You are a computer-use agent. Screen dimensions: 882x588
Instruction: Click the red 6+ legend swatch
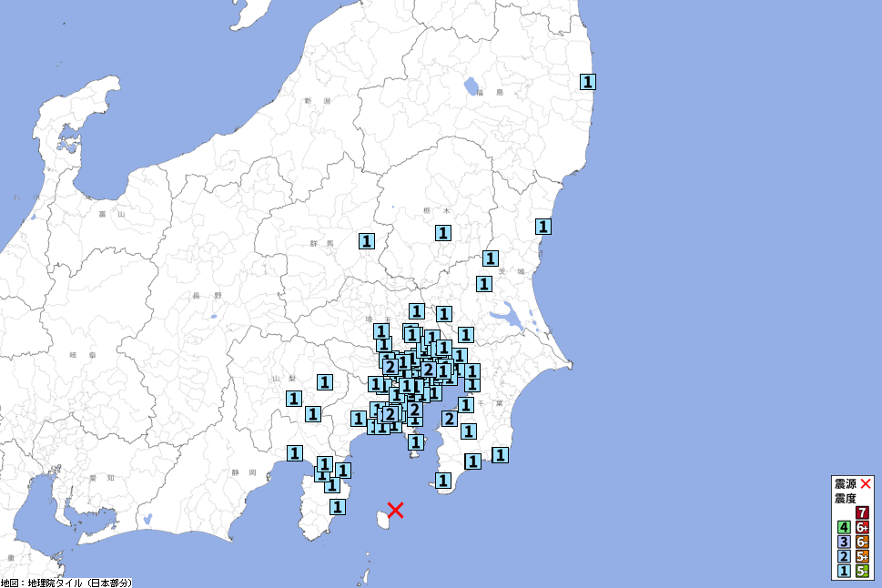tap(862, 527)
